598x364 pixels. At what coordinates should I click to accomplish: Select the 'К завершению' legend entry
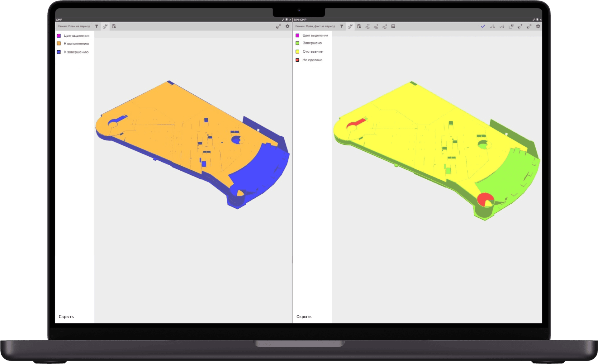(x=76, y=52)
